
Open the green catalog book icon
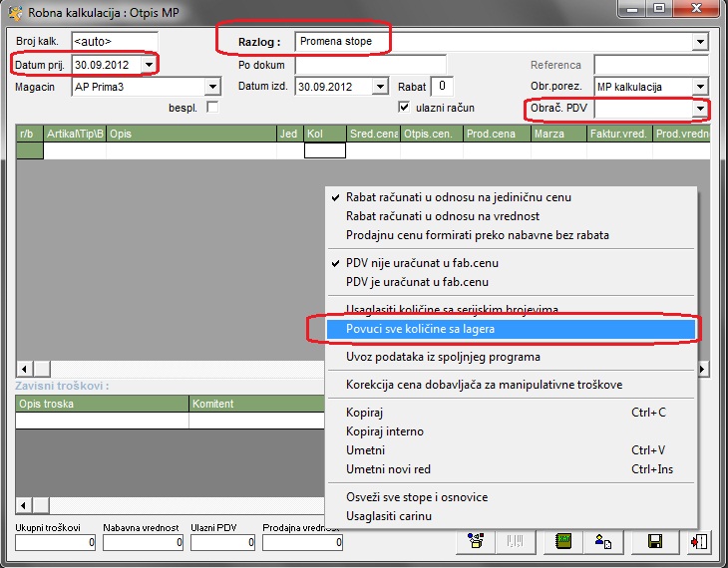pos(563,542)
